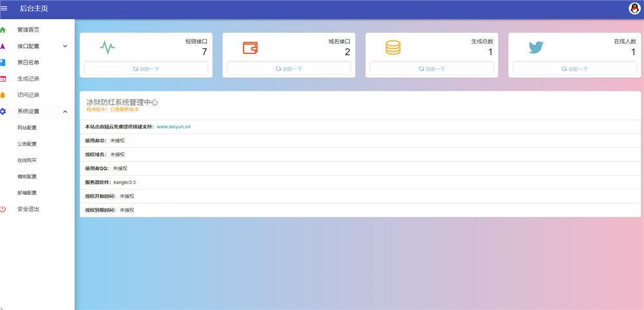Click the 授权开始时间 row
Viewport: 644px width, 310px height.
coord(360,196)
